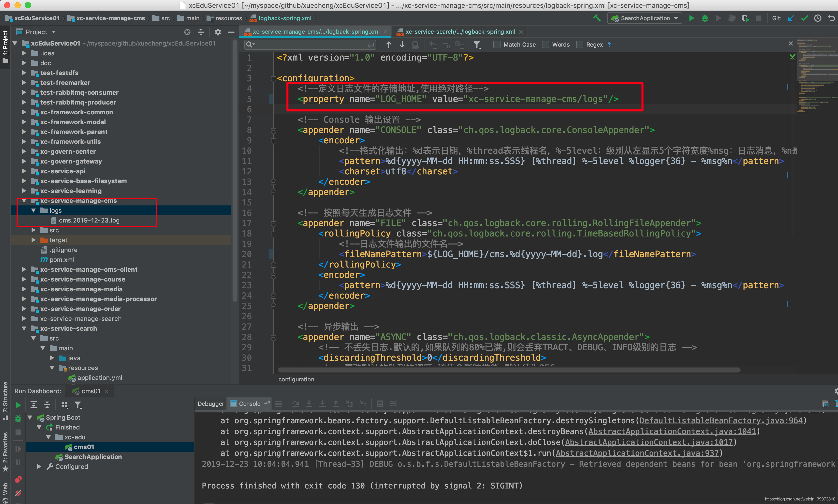Click the Git update project arrow icon
Viewport: 838px width, 504px height.
click(791, 18)
